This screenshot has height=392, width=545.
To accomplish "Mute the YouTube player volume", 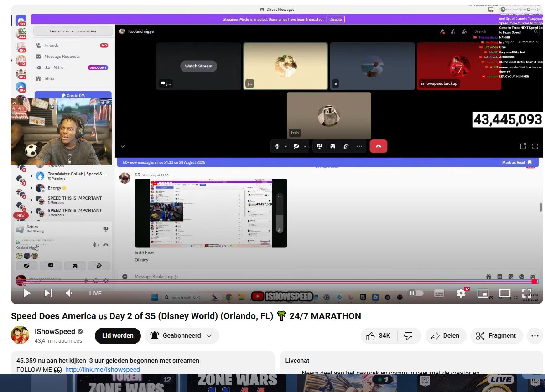I will coord(69,293).
